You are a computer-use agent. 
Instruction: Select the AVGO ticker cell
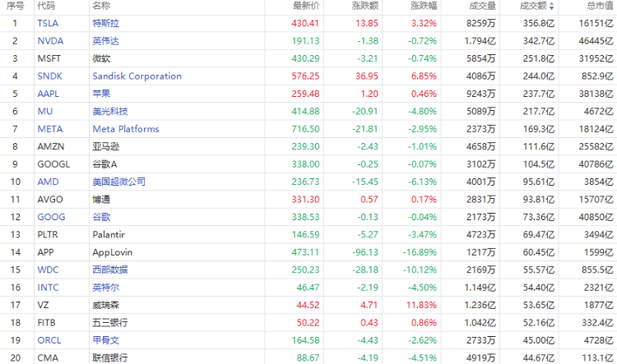pyautogui.click(x=50, y=200)
